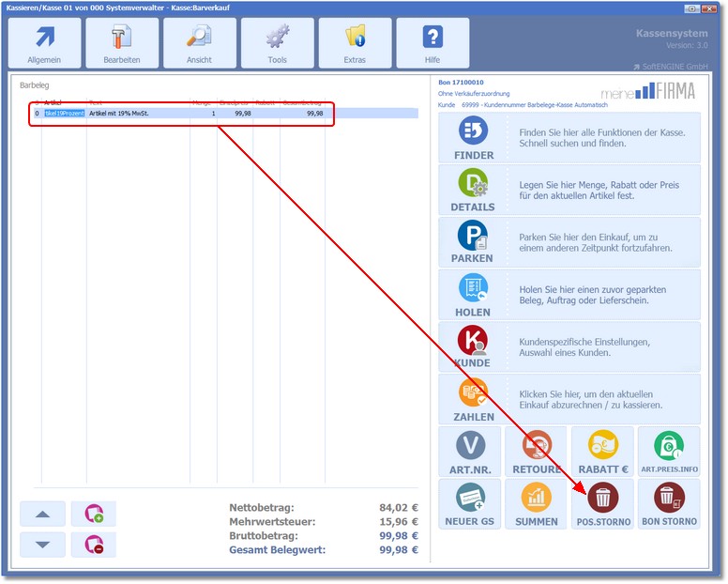Apply discount with RABATT €
This screenshot has height=584, width=728.
point(603,451)
